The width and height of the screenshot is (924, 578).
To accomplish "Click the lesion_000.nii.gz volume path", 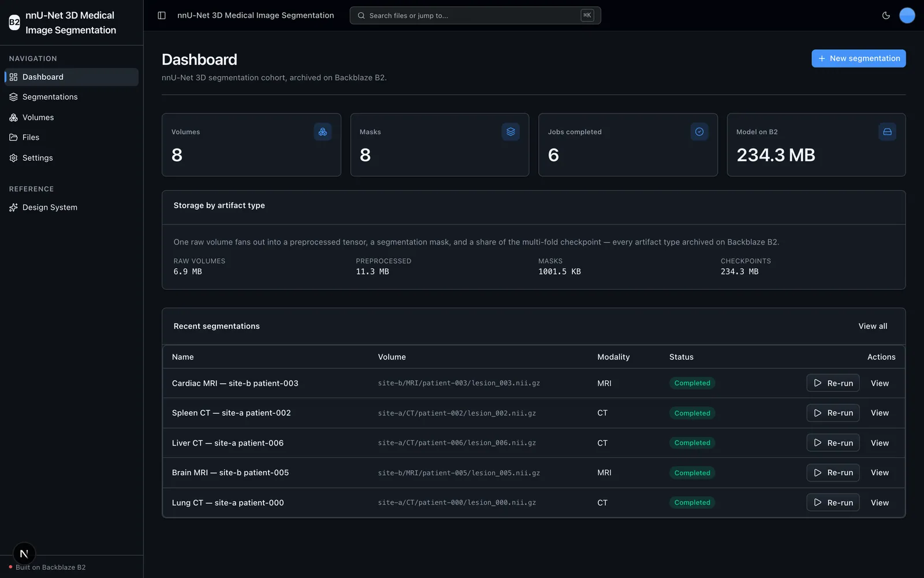I will click(x=457, y=503).
